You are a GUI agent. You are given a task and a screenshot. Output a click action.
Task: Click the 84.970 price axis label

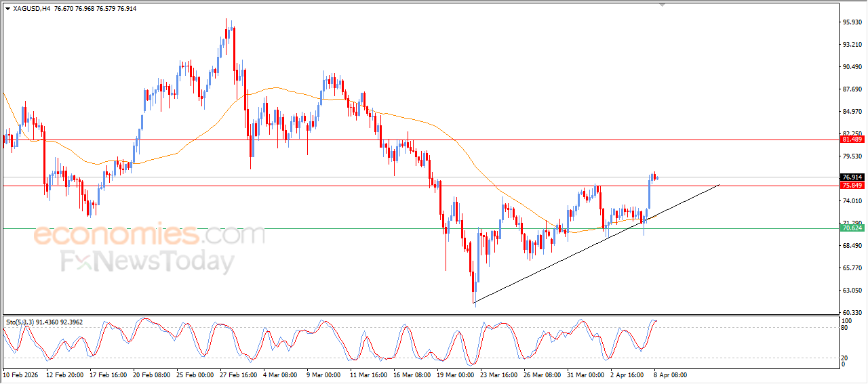coord(852,111)
